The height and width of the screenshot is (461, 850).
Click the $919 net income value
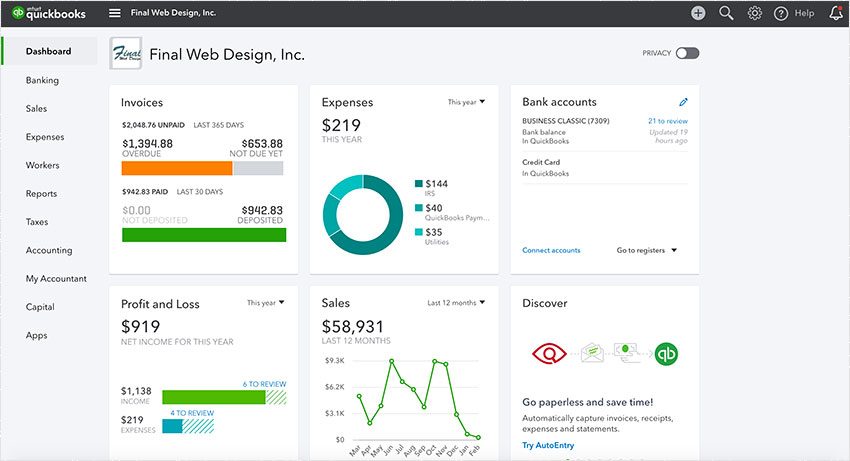[140, 326]
